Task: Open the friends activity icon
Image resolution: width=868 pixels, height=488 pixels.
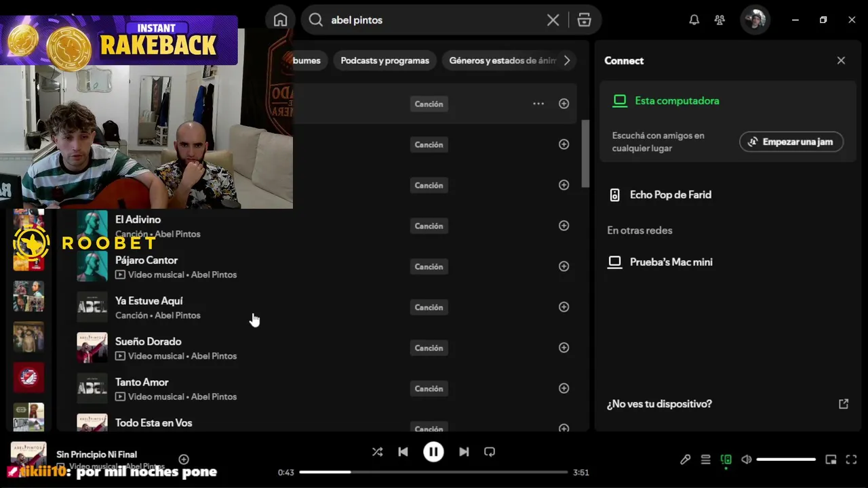Action: (719, 20)
